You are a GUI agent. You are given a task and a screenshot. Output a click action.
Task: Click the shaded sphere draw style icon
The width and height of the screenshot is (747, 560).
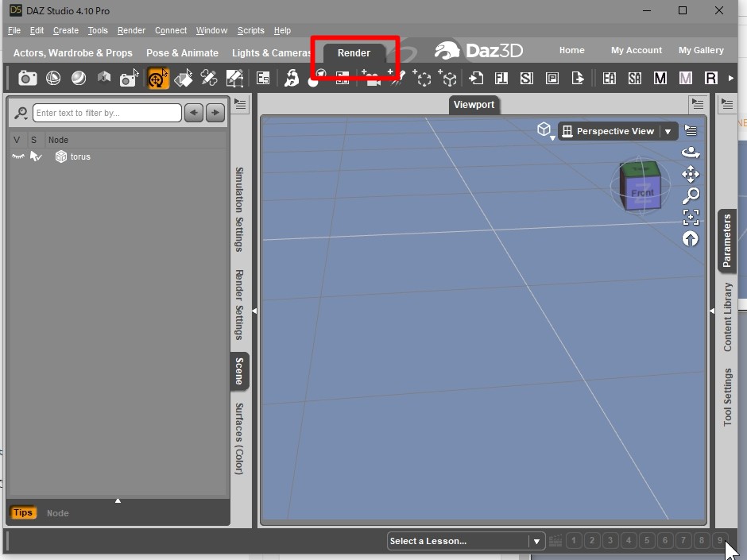click(79, 78)
